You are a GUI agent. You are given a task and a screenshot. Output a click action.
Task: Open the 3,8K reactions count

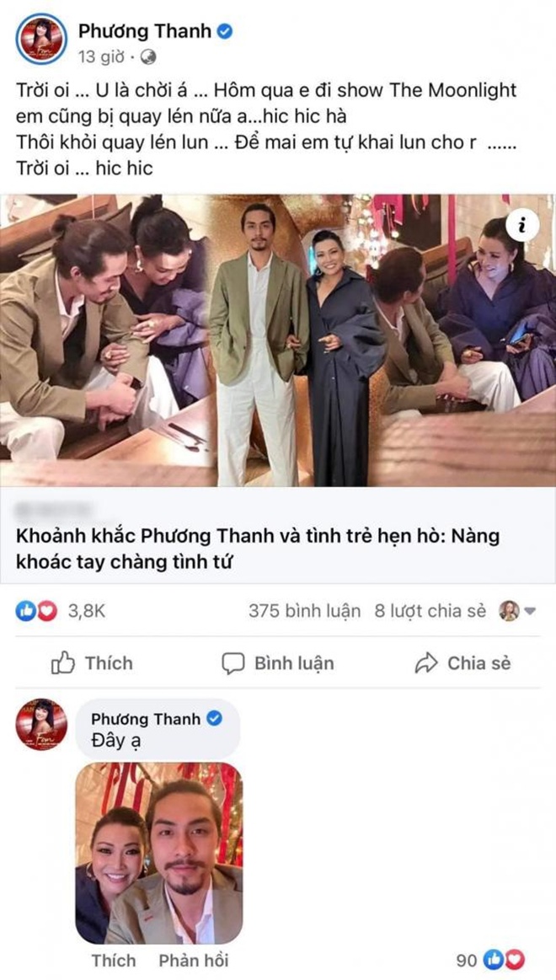click(x=87, y=611)
